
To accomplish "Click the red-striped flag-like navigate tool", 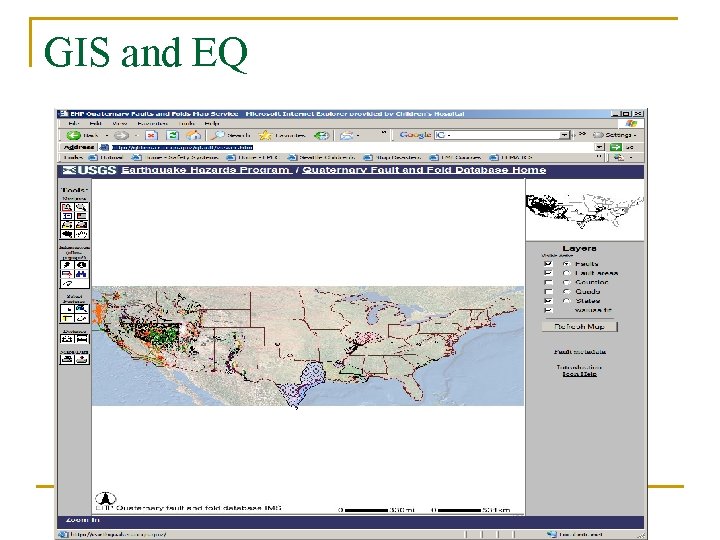I will [81, 216].
